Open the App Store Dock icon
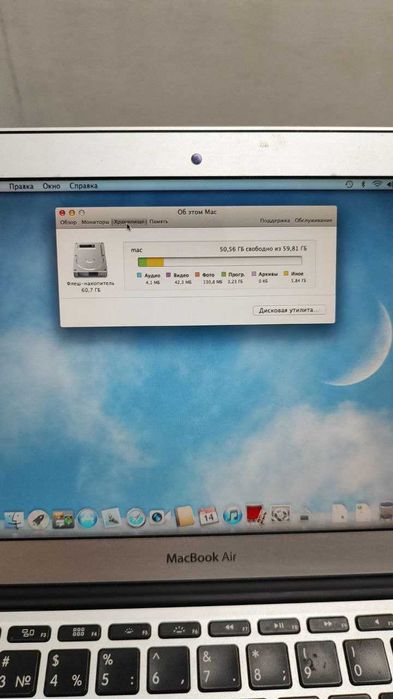This screenshot has height=699, width=393. (87, 519)
